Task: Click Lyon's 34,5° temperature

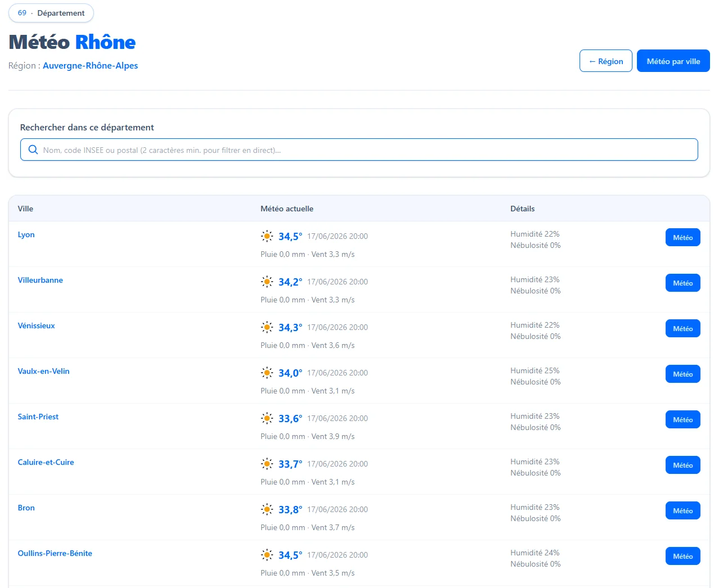Action: tap(291, 237)
